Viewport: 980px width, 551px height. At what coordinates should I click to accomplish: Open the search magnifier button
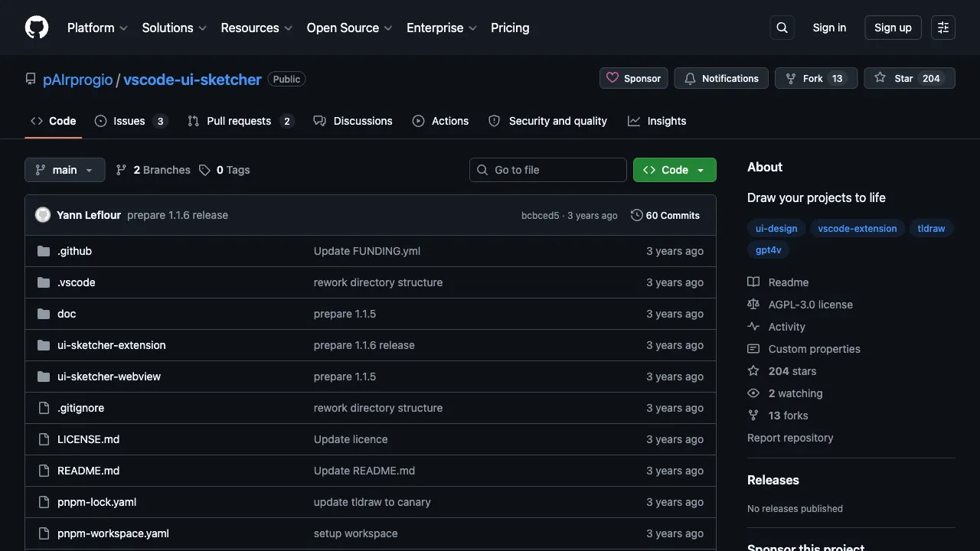pos(782,28)
